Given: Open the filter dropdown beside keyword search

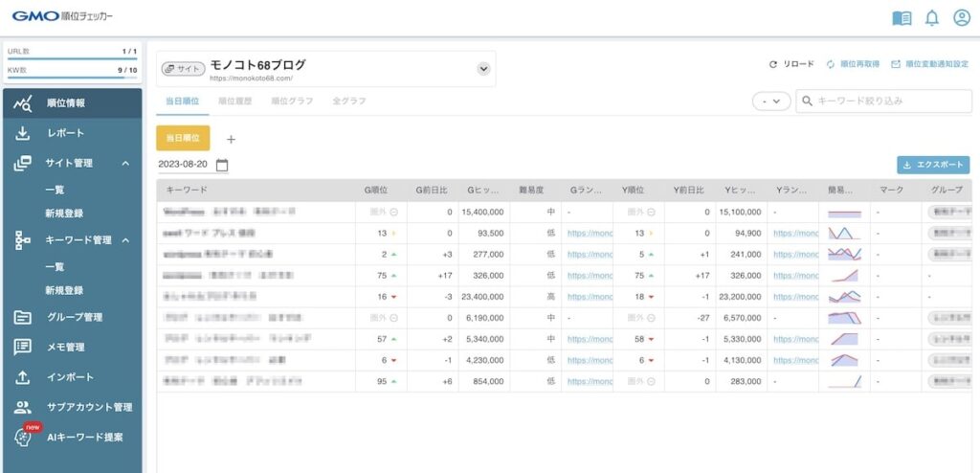Looking at the screenshot, I should (771, 101).
